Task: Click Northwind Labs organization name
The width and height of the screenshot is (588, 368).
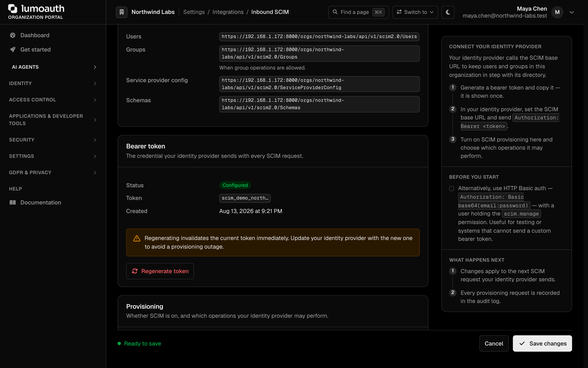Action: (153, 12)
